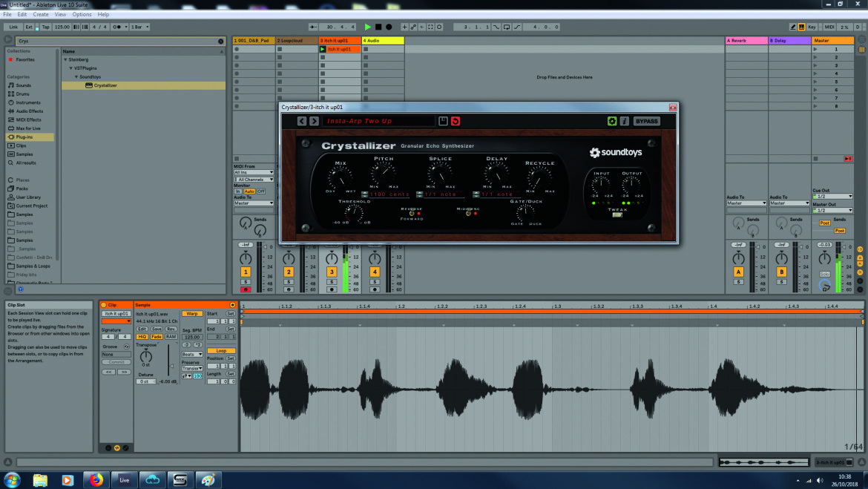Open the Windows Start menu
Viewport: 868px width, 489px height.
click(12, 479)
